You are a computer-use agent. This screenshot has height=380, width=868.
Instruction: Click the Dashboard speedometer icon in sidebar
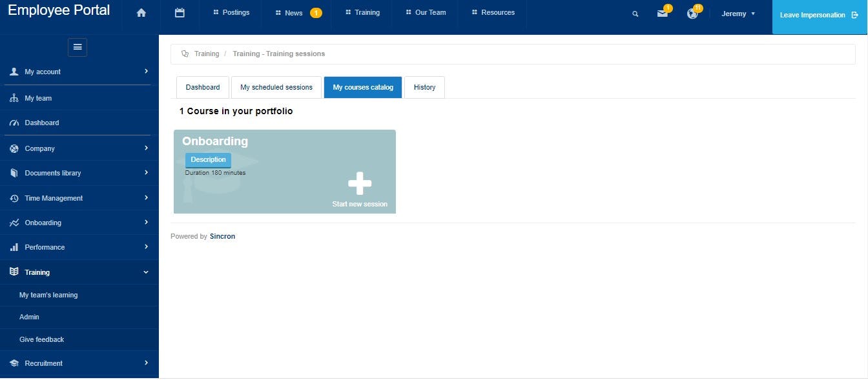(14, 123)
